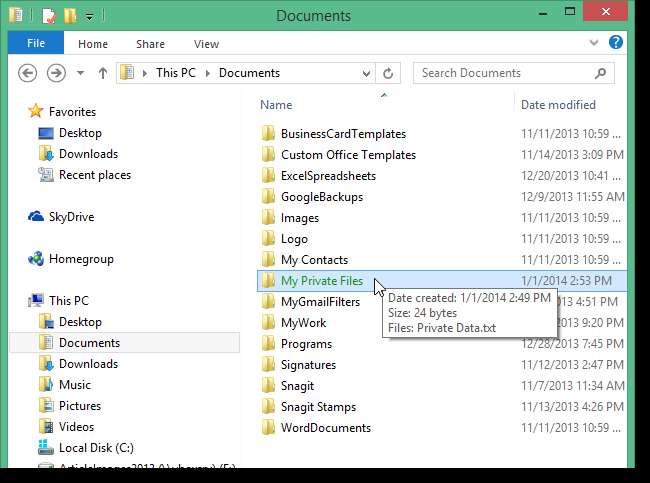
Task: Click the Properties quick access icon
Action: click(49, 16)
